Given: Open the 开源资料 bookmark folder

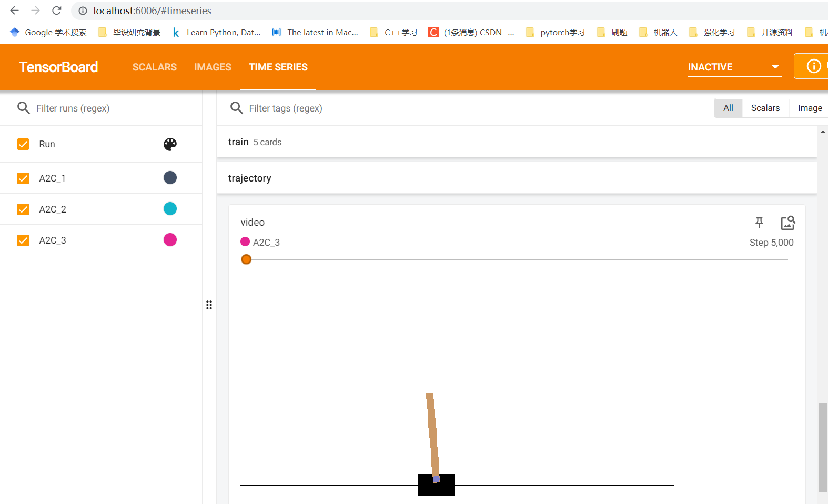Looking at the screenshot, I should point(770,32).
